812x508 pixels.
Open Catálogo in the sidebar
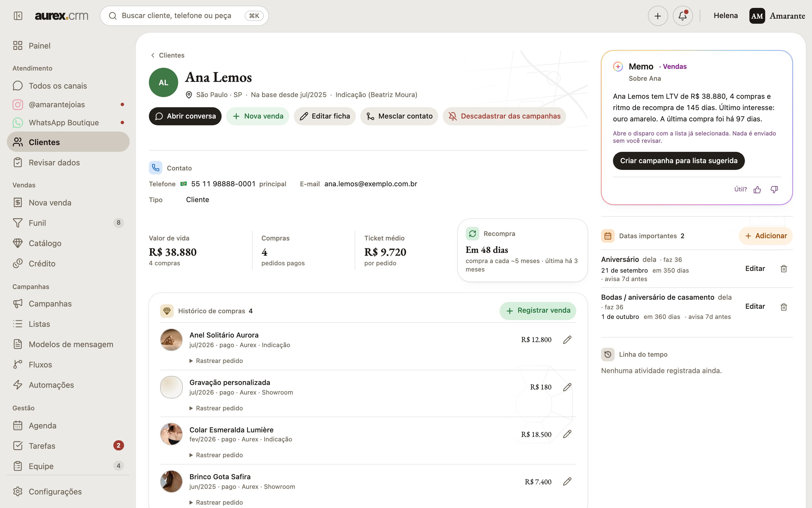[x=68, y=243]
